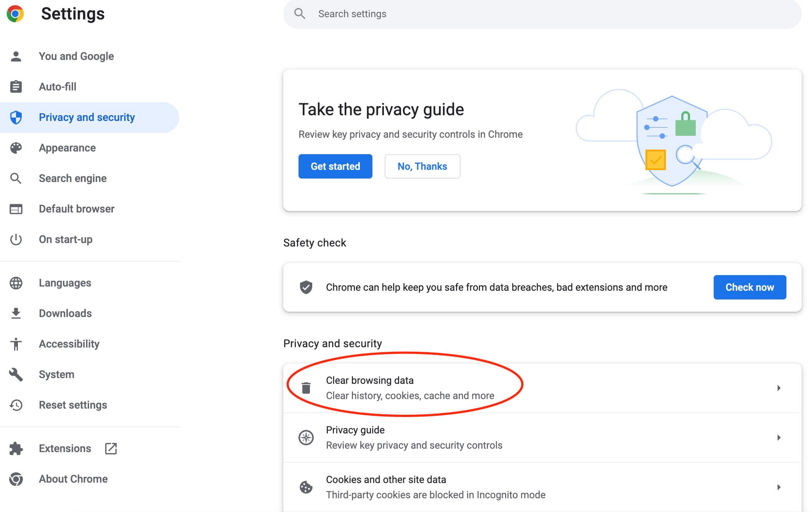Run safety check with Check now
812x512 pixels.
point(749,287)
